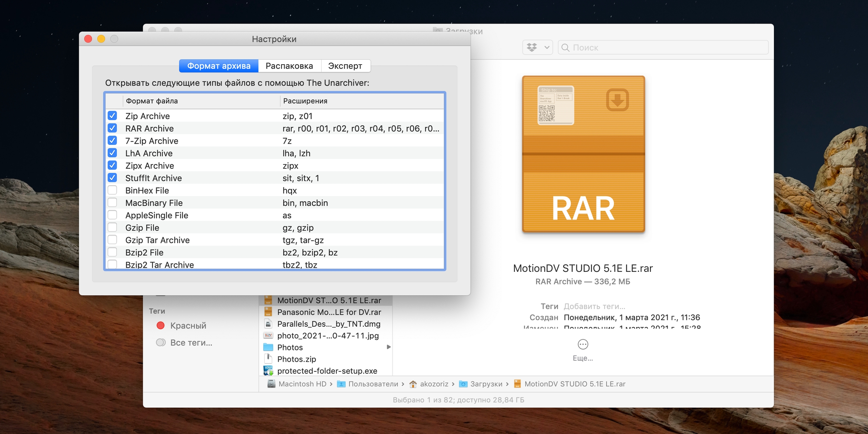Screen dimensions: 868x434
Task: Click akozoriz home in path bar
Action: click(429, 384)
